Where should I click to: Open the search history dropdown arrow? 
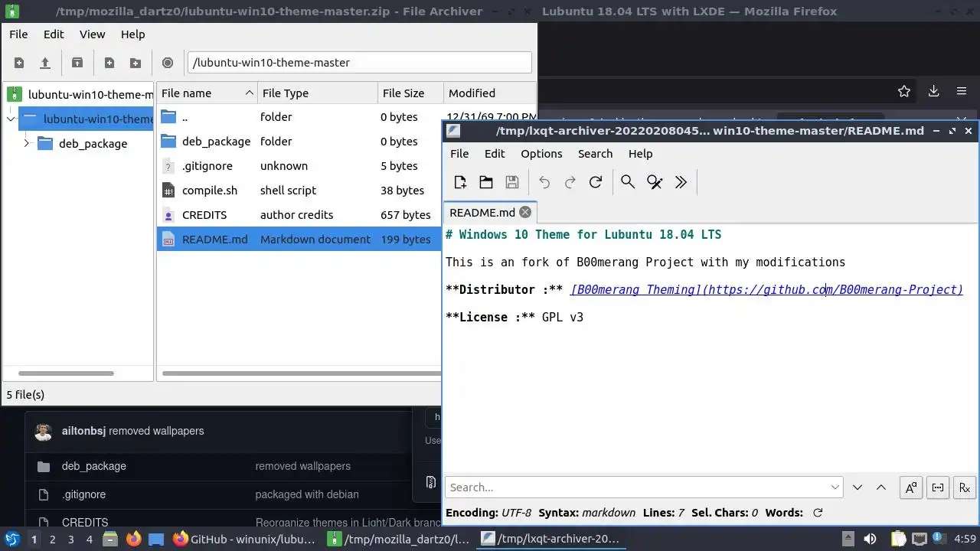835,487
